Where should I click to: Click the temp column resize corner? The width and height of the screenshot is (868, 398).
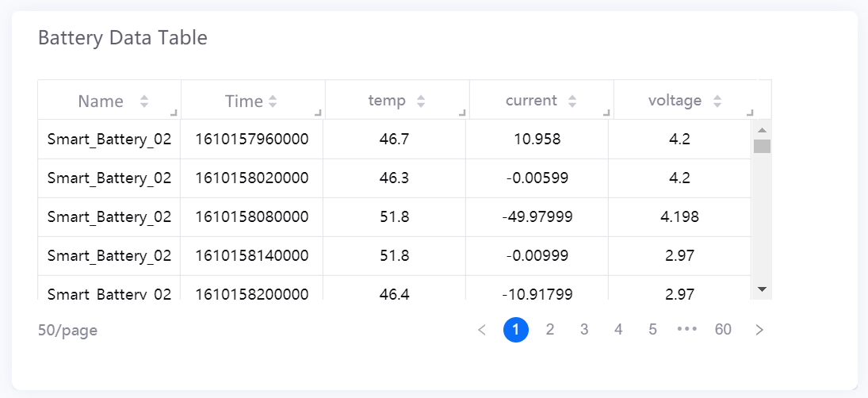(463, 113)
